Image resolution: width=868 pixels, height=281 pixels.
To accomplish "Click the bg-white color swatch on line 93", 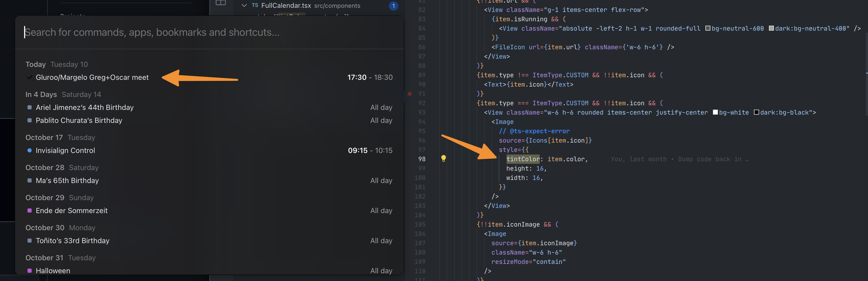I will click(x=715, y=112).
